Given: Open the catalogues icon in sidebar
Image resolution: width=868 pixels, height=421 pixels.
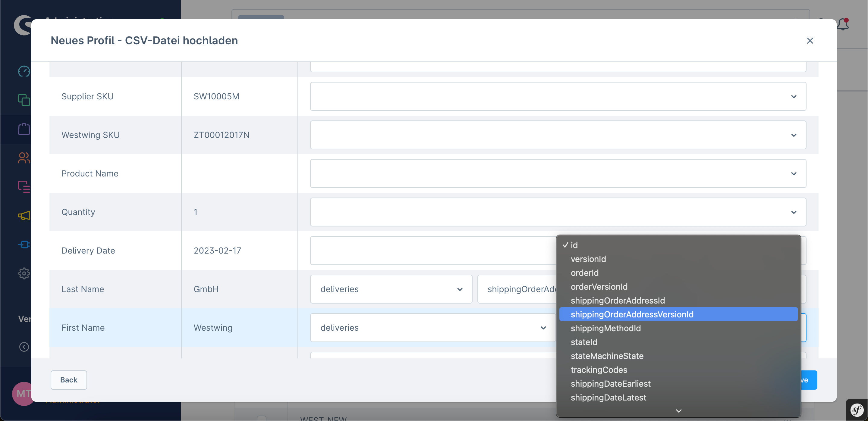Looking at the screenshot, I should (x=24, y=100).
